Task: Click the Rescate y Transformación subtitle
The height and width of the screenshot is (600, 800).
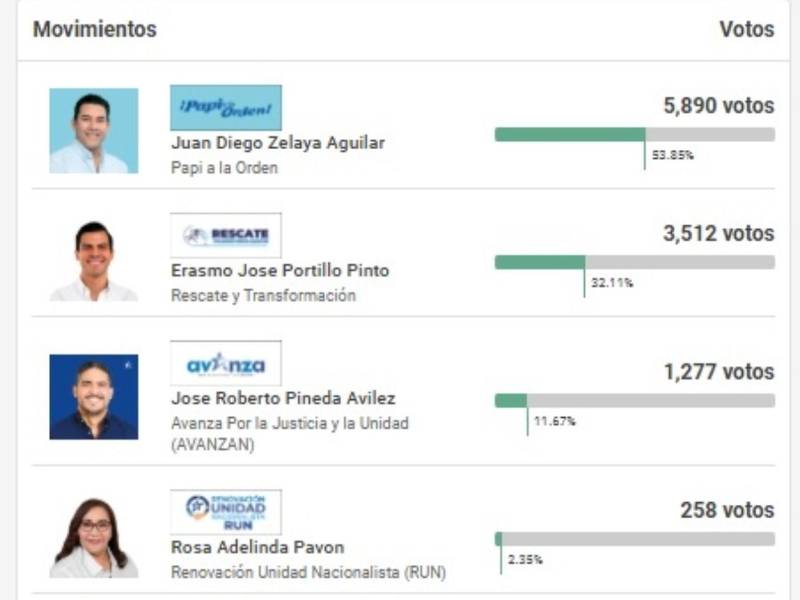Action: coord(263,296)
